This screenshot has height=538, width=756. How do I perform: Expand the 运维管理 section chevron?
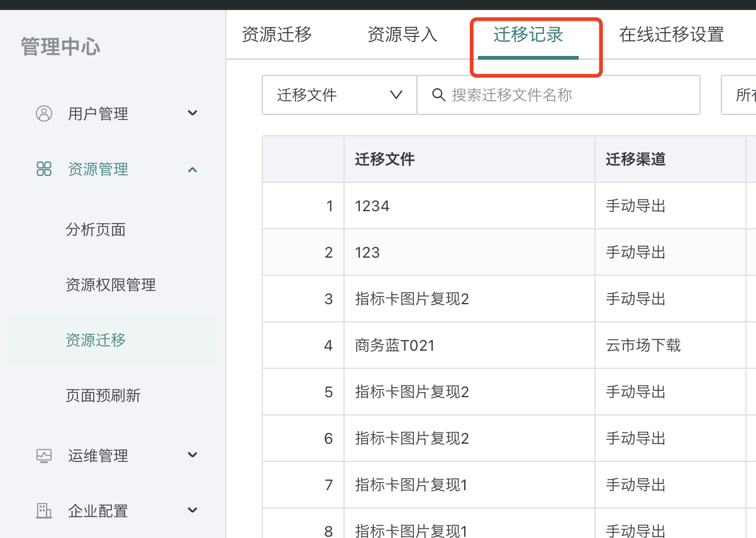(x=192, y=455)
